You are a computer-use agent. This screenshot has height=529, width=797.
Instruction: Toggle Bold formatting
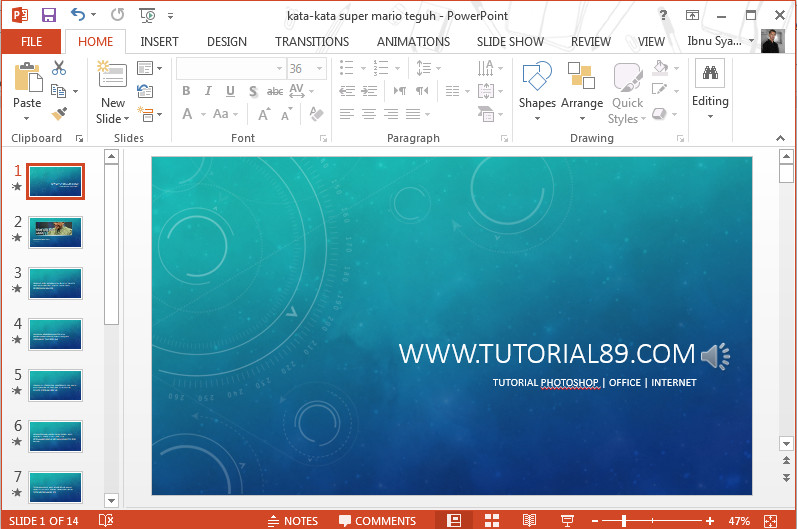(186, 91)
